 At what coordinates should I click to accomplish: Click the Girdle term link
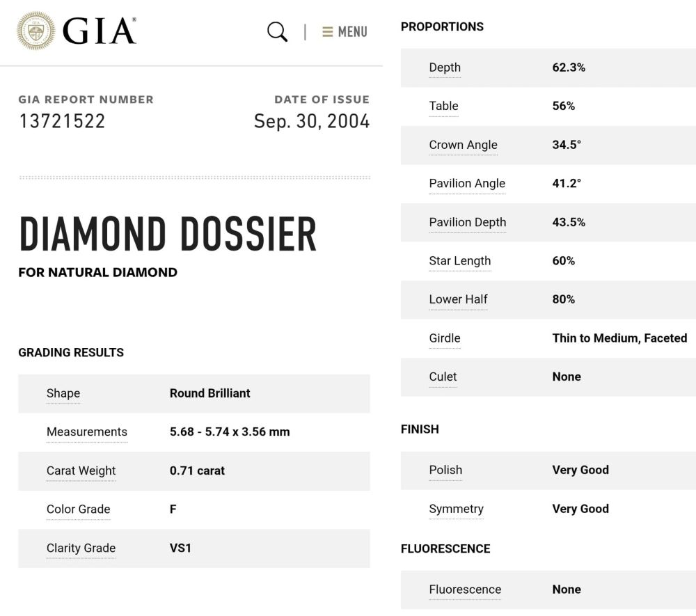(x=444, y=338)
